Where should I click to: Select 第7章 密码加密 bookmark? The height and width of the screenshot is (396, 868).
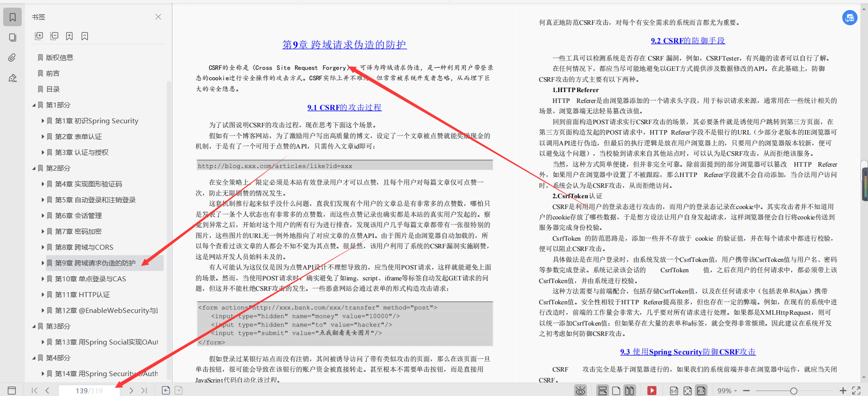pos(78,231)
